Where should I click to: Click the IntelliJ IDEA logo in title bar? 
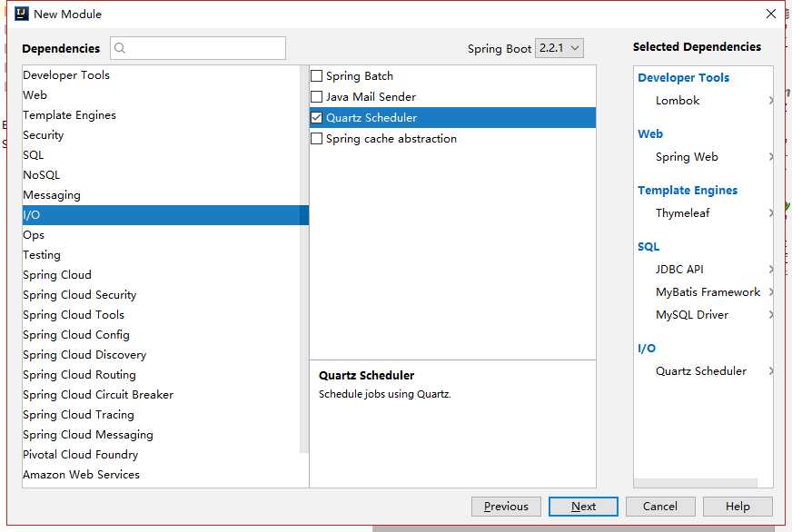tap(21, 14)
